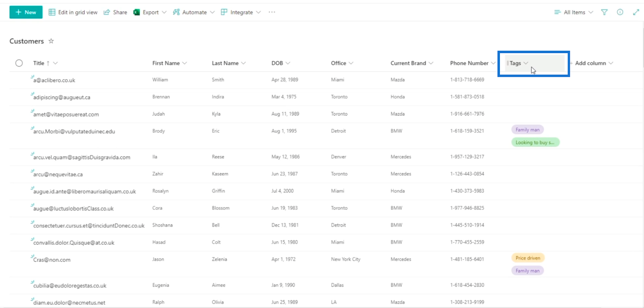Click phone number 1-813-718-6669
Image resolution: width=644 pixels, height=308 pixels.
click(x=467, y=80)
